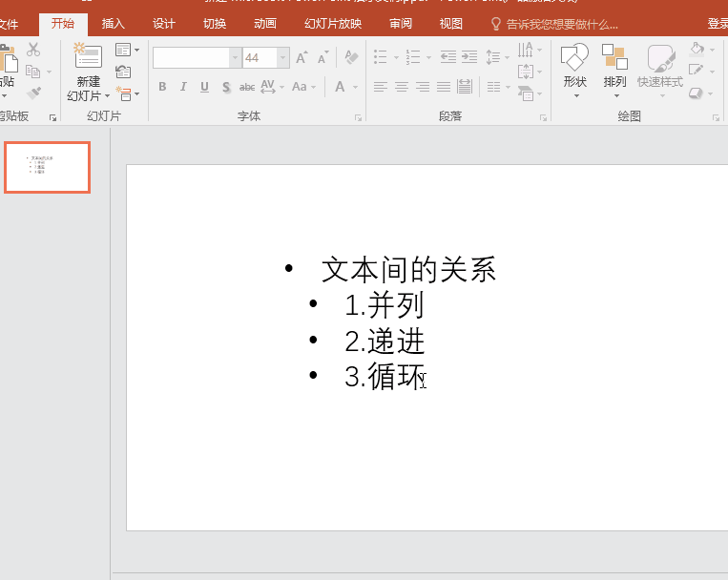
Task: Click the 2.递进 bullet text
Action: 385,341
